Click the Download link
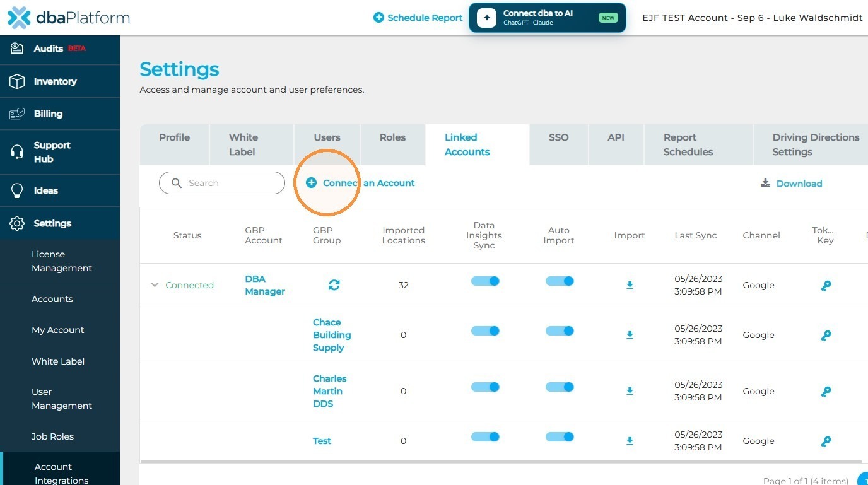This screenshot has width=868, height=485. coord(799,184)
